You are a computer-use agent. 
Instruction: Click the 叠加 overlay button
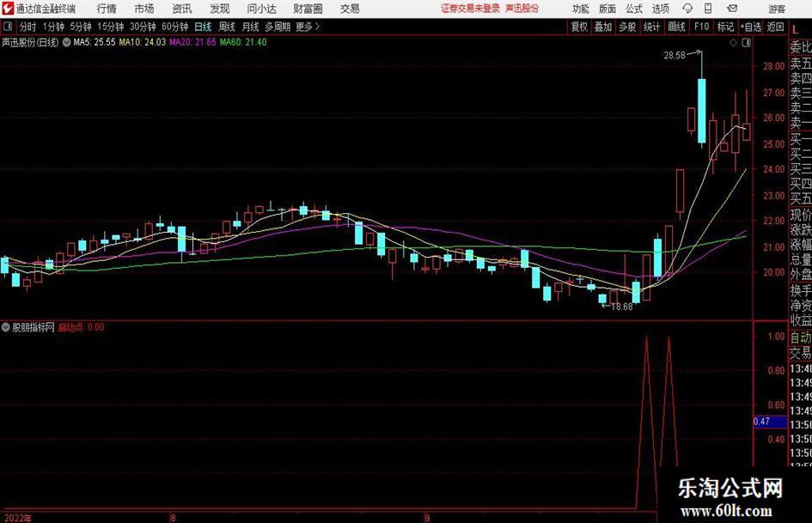tap(603, 27)
